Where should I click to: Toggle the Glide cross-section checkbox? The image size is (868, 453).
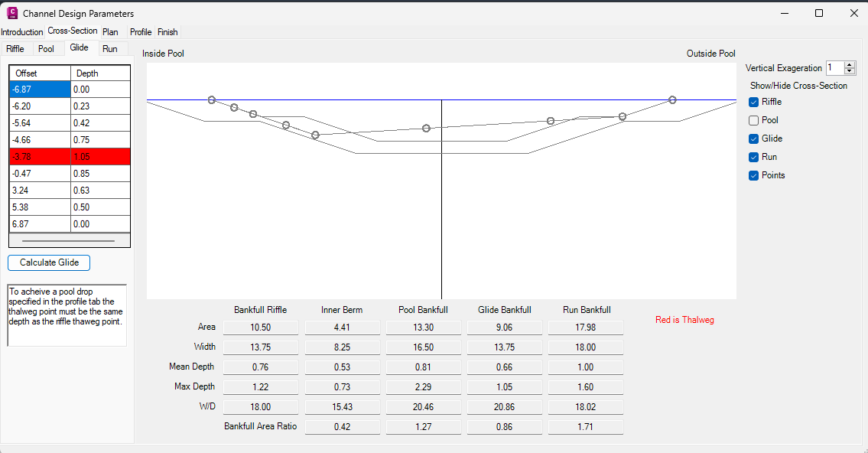tap(754, 139)
